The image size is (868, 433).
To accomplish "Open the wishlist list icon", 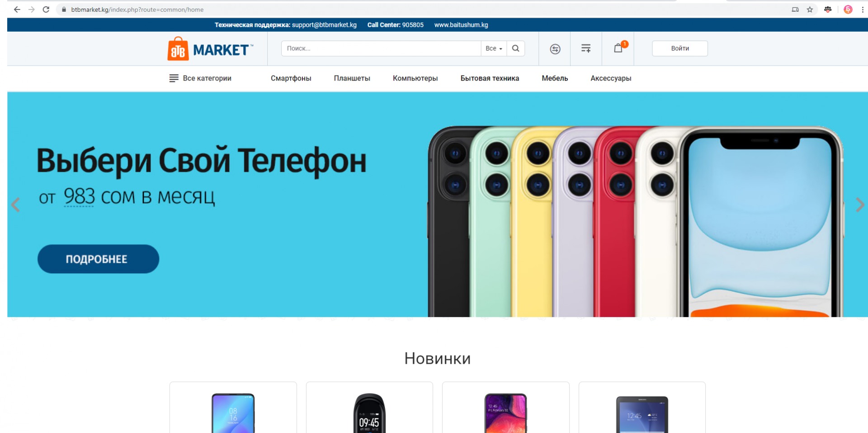I will pyautogui.click(x=586, y=48).
